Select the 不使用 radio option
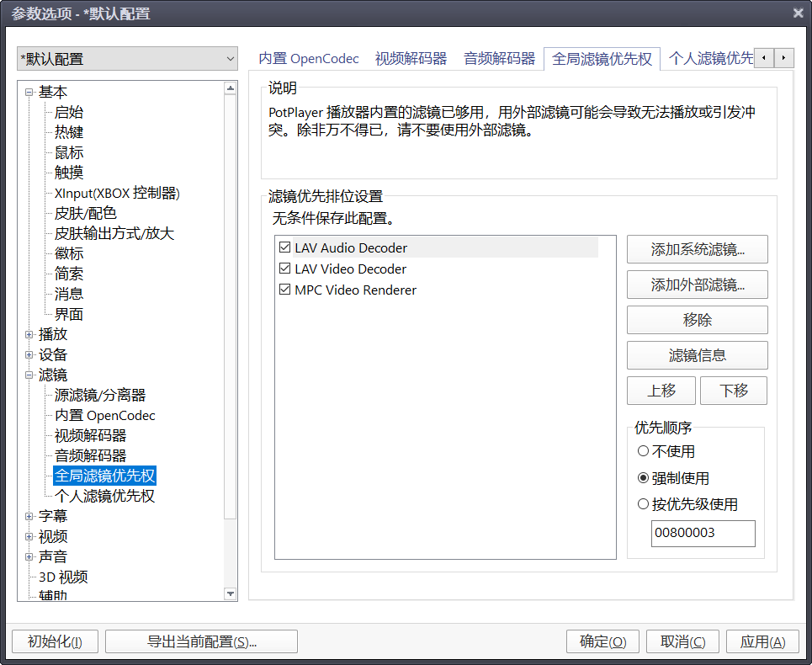Image resolution: width=812 pixels, height=665 pixels. [644, 452]
